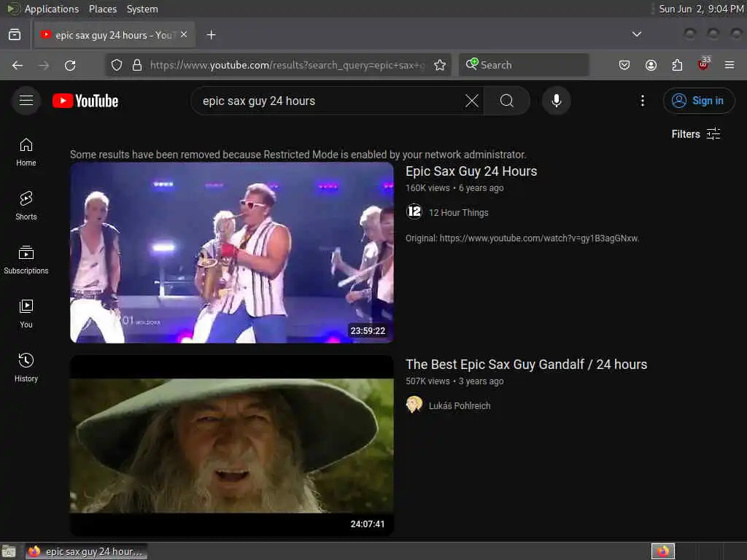The width and height of the screenshot is (747, 560).
Task: Start voice search with the microphone
Action: [556, 101]
